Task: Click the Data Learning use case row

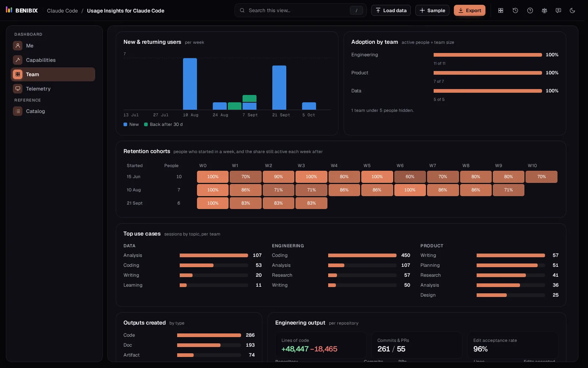Action: pos(193,285)
